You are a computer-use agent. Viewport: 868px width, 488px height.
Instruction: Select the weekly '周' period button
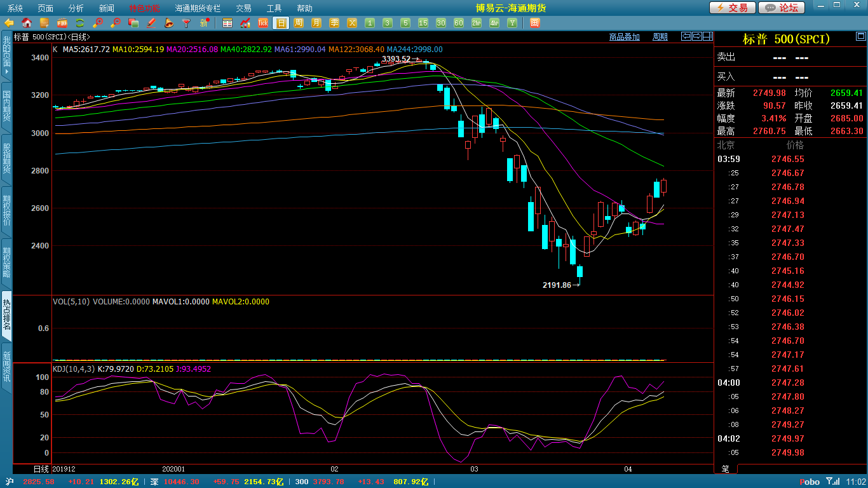[299, 23]
